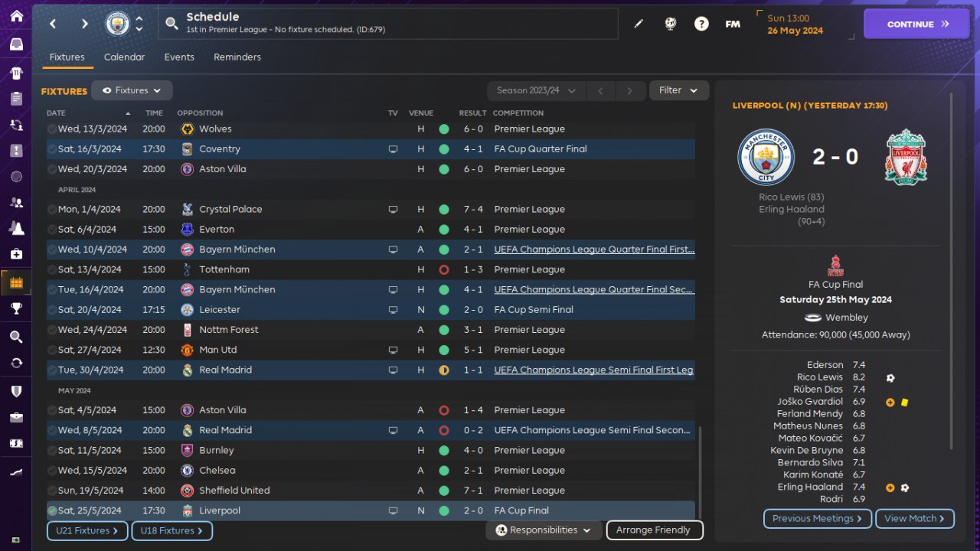Screen dimensions: 980x551
Task: Open the briefcase icon in the sidebar
Action: [16, 417]
